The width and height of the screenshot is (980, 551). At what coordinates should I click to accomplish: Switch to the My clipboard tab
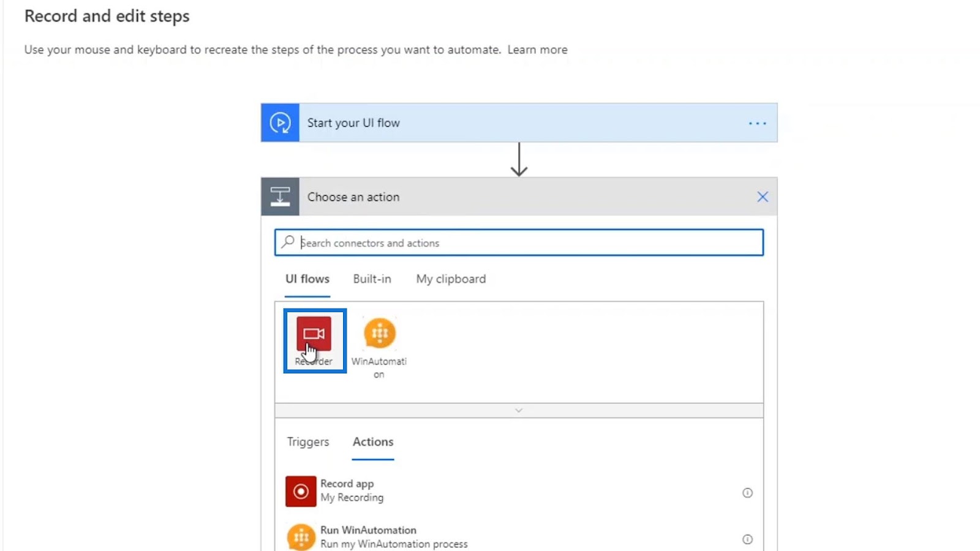pos(451,279)
